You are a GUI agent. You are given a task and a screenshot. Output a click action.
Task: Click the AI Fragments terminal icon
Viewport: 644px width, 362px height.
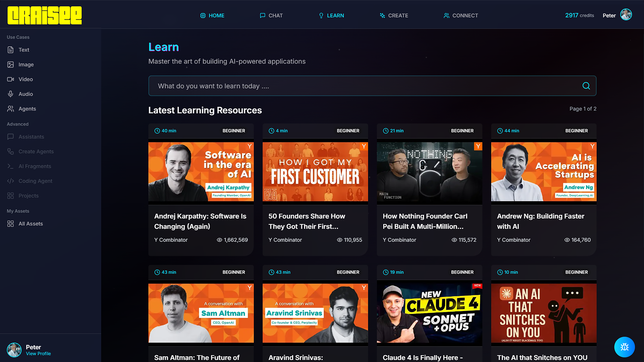pos(10,166)
